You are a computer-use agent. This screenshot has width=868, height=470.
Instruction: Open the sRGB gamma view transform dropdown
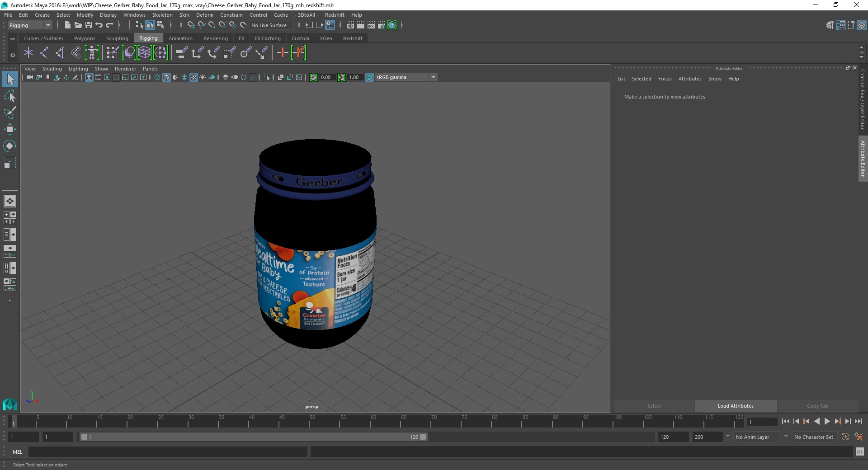click(406, 77)
